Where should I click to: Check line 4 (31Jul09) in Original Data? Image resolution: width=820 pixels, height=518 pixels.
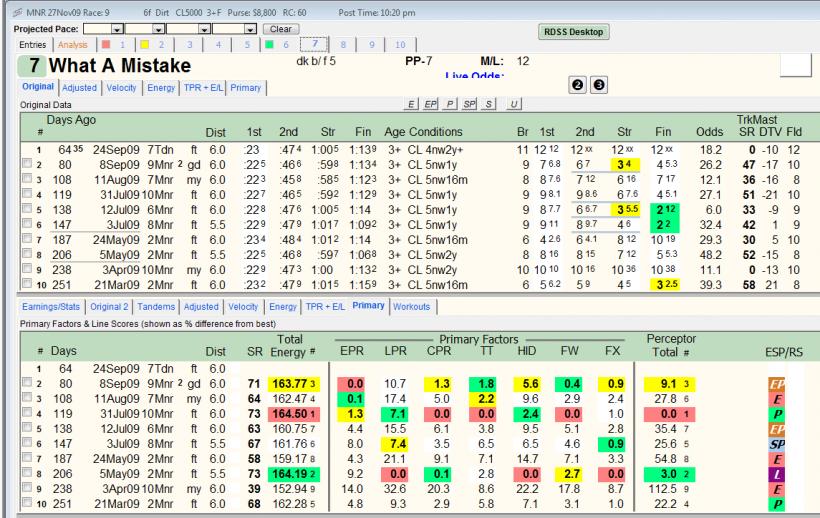[x=27, y=193]
